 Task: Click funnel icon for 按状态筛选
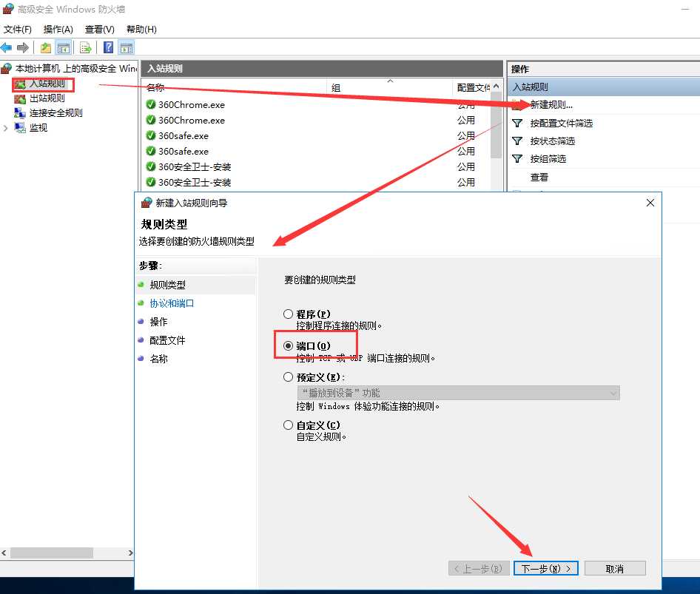tap(518, 141)
